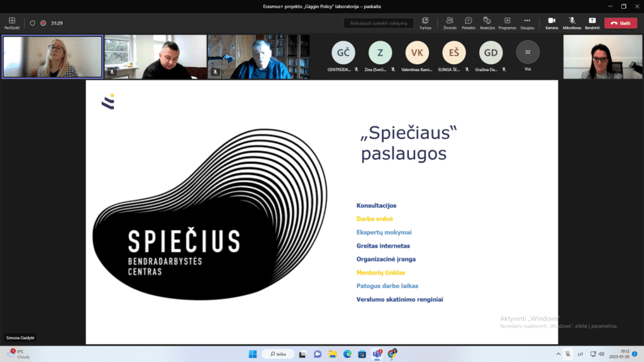Image resolution: width=644 pixels, height=362 pixels.
Task: Open the volume control in tray
Action: click(x=602, y=354)
